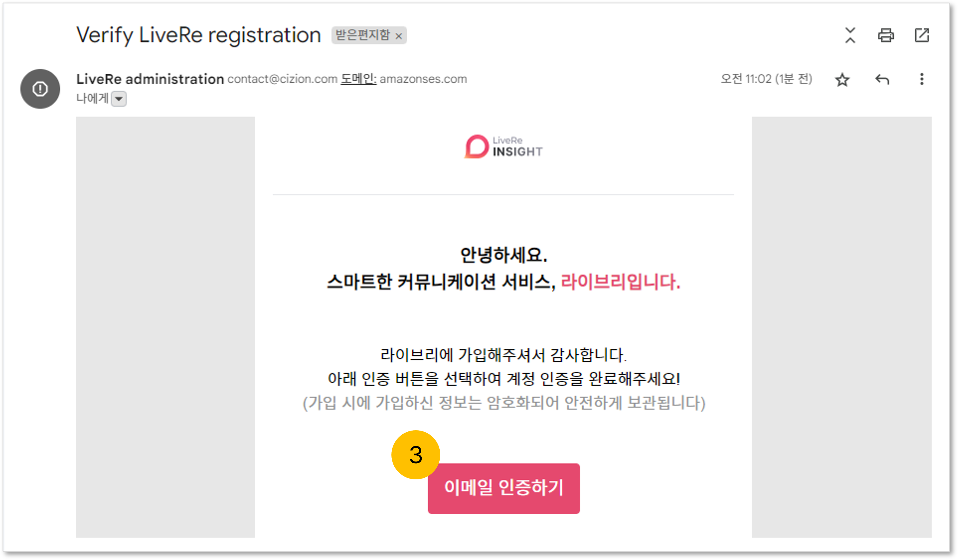Screen dimensions: 958x560
Task: Click the 받은편지함 inbox label chip
Action: pos(362,35)
